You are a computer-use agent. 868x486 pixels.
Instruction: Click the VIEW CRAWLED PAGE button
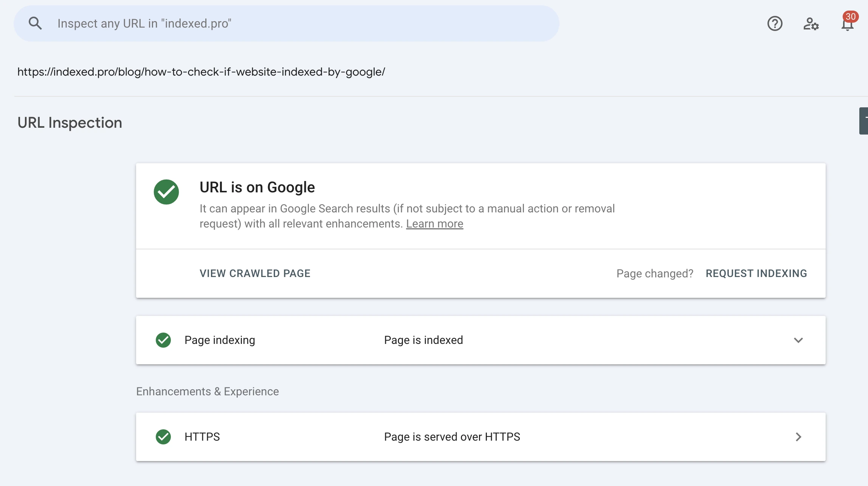pyautogui.click(x=255, y=273)
